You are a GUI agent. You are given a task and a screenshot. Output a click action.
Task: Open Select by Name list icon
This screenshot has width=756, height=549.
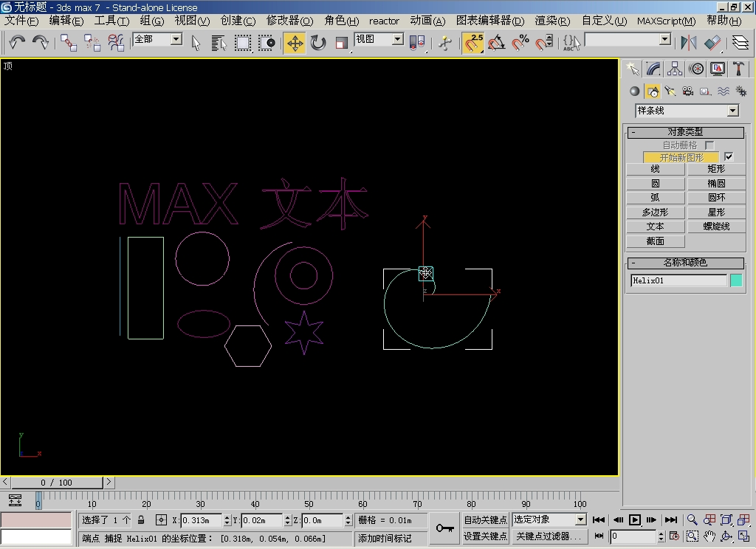coord(219,42)
